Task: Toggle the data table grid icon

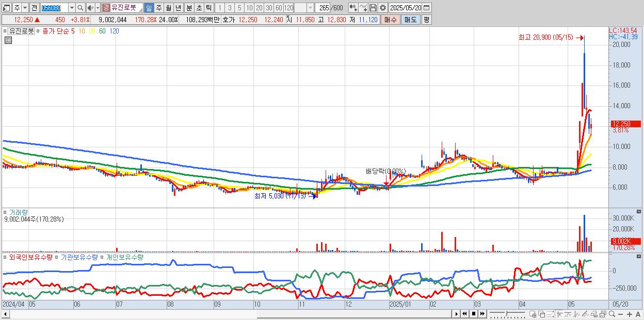Action: [8, 40]
